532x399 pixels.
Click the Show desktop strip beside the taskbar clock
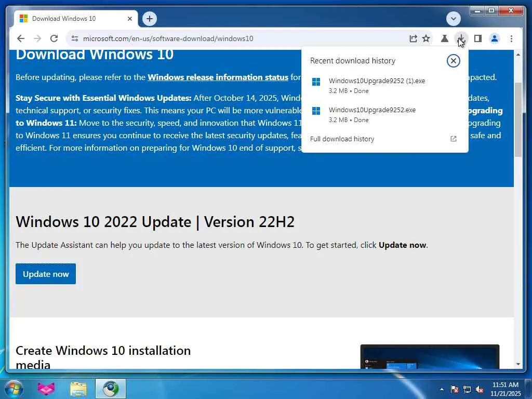coord(528,389)
